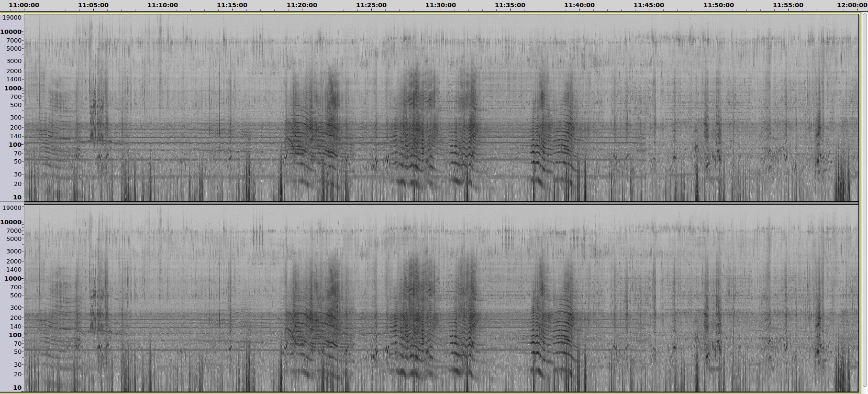The height and width of the screenshot is (394, 868).
Task: Click the vertical scrollbar on the right edge
Action: point(864,201)
